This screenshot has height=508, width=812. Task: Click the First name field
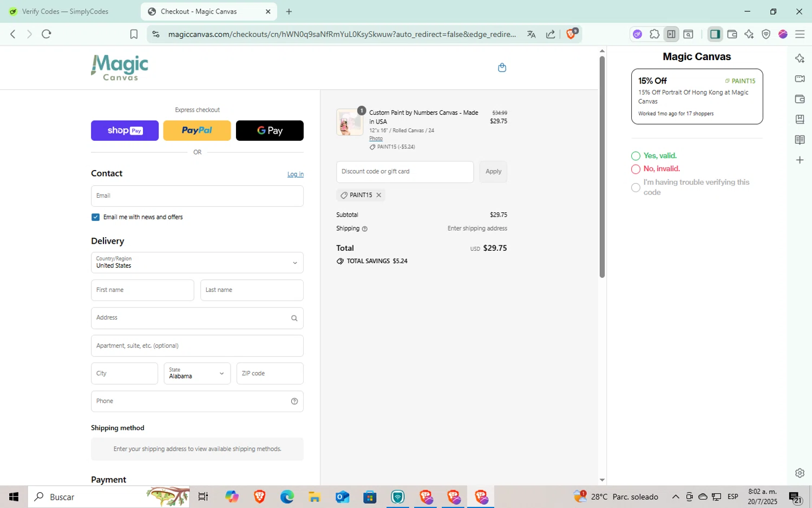(x=142, y=290)
